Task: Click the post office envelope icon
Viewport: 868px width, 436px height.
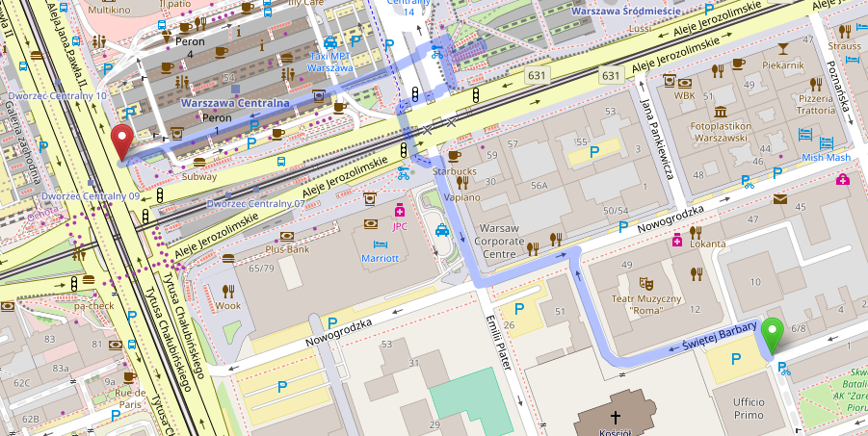Action: coord(780,198)
